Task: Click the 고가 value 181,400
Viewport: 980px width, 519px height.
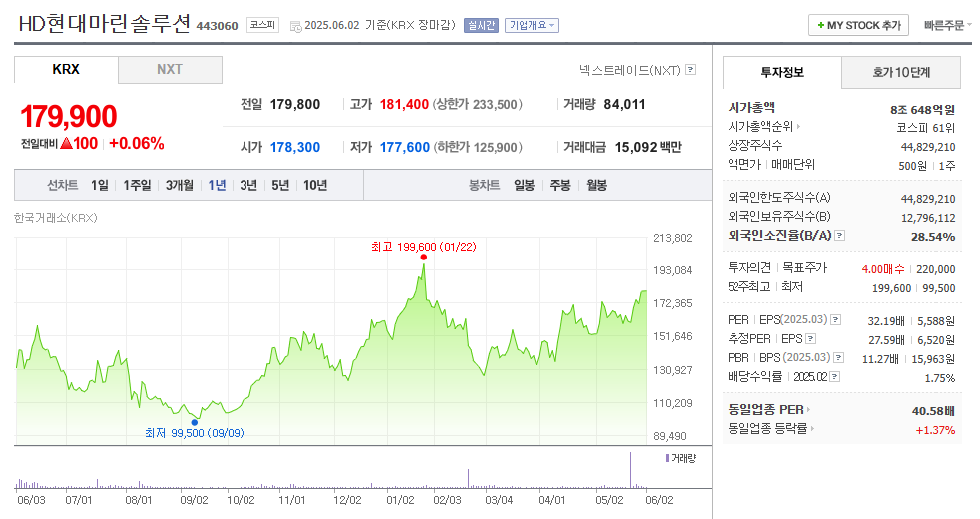Action: coord(404,105)
